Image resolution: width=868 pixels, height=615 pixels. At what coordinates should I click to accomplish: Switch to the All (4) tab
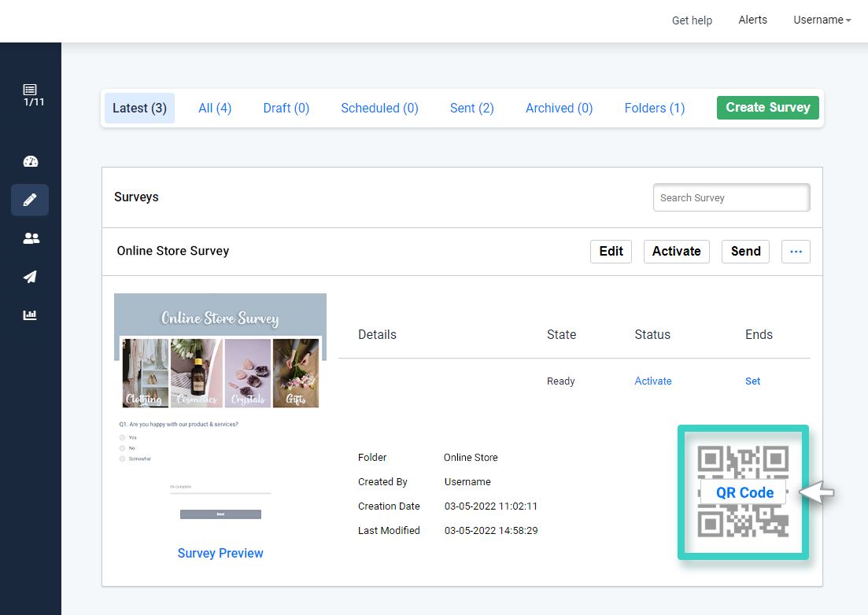click(215, 108)
